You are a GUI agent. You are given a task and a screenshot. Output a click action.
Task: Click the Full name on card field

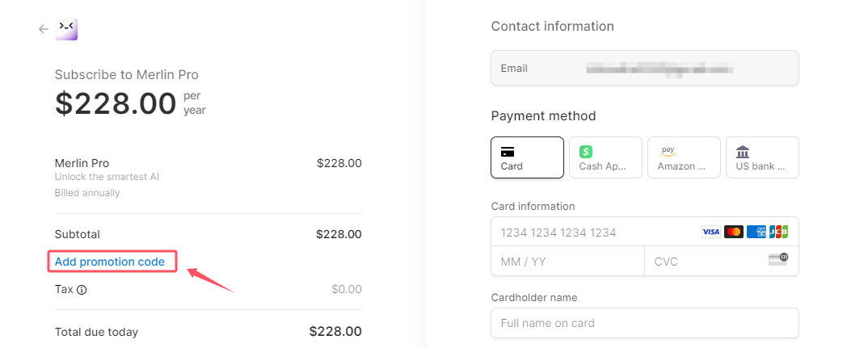645,323
